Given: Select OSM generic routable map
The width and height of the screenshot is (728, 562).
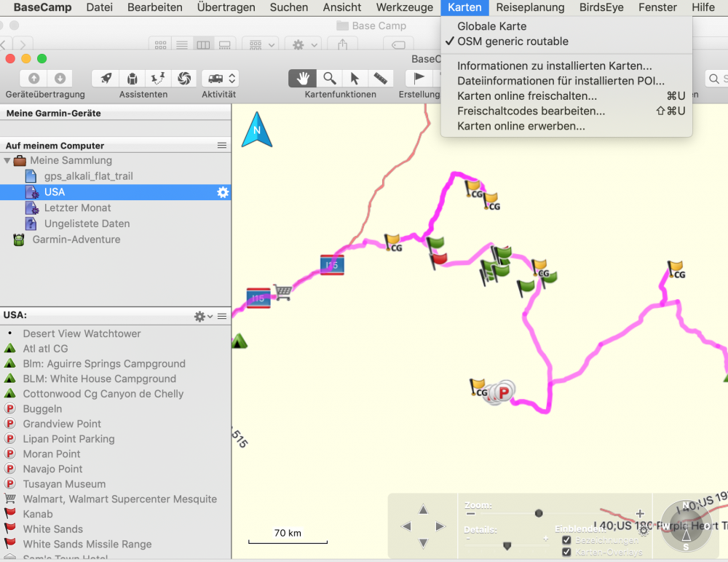Looking at the screenshot, I should [x=566, y=41].
